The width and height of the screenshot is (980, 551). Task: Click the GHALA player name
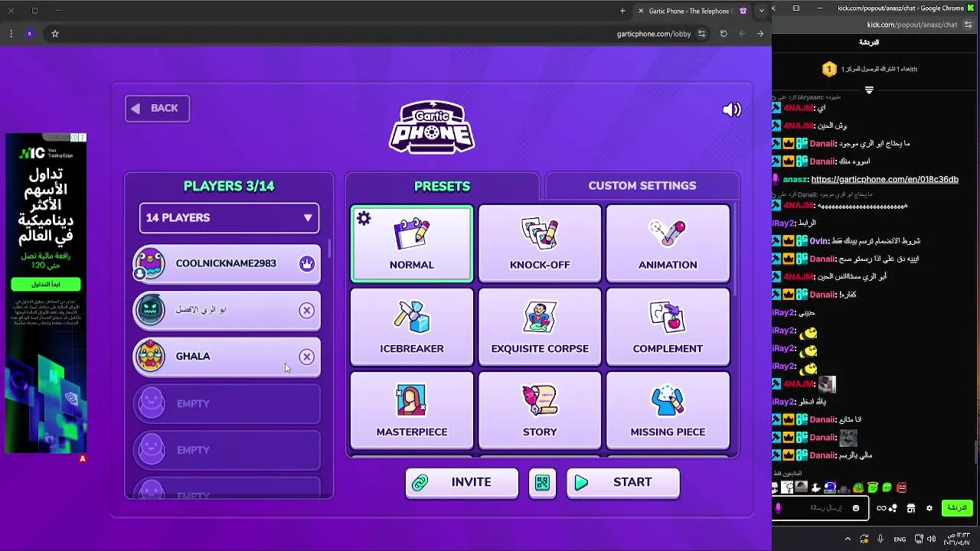[193, 357]
